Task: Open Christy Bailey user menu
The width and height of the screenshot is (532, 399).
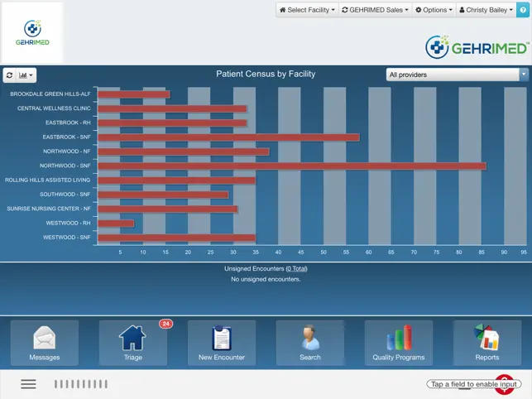Action: (x=486, y=10)
